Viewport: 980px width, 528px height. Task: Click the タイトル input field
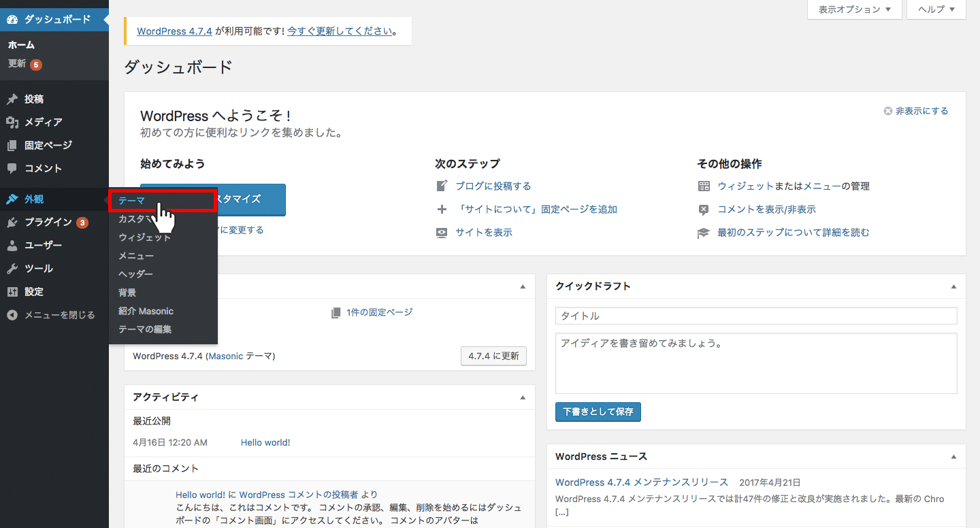[x=756, y=316]
